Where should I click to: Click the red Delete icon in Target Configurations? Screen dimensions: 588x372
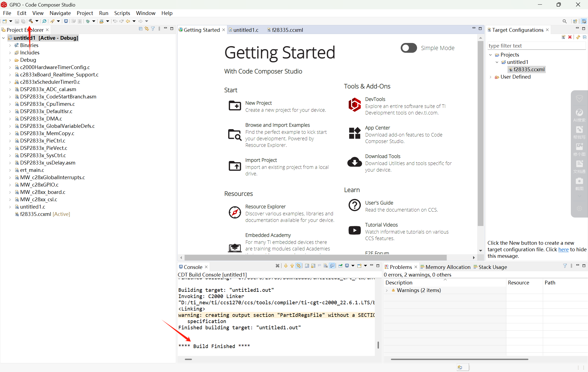[x=570, y=37]
